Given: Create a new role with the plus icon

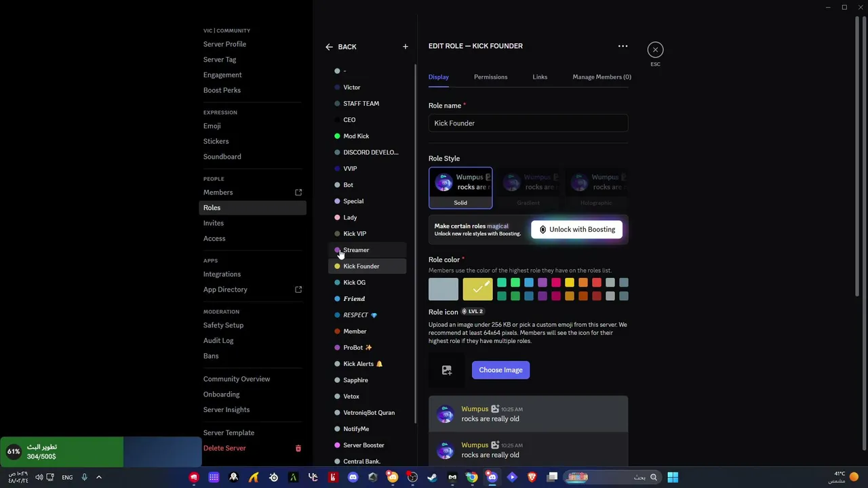Looking at the screenshot, I should tap(406, 47).
